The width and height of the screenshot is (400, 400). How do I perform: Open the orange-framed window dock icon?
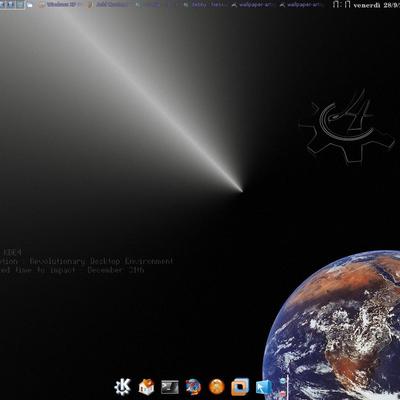240,387
